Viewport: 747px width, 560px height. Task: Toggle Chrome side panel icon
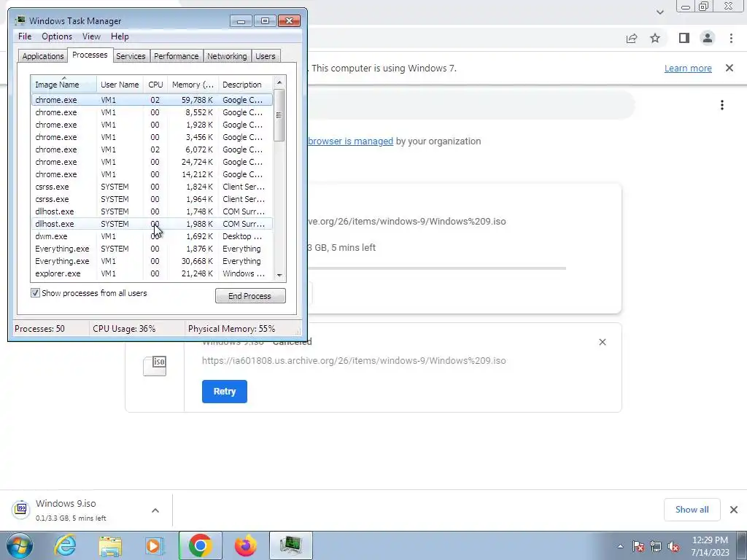[x=684, y=38]
